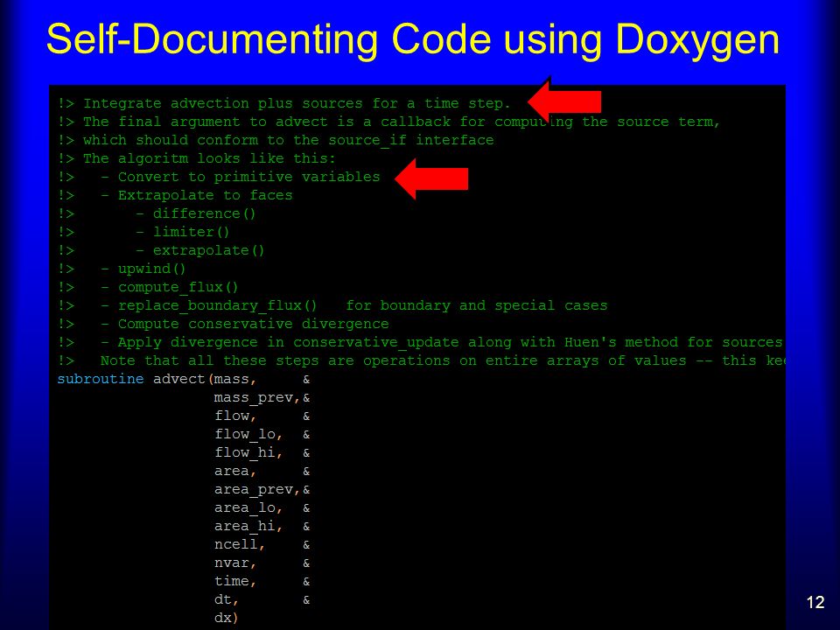The height and width of the screenshot is (630, 840).
Task: Select the 'flow_lo,' argument
Action: pos(248,435)
